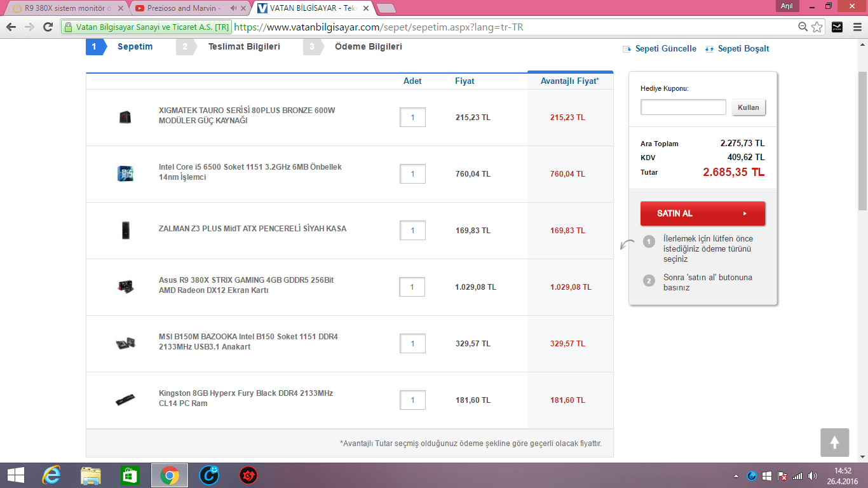Image resolution: width=868 pixels, height=488 pixels.
Task: Open the Chrome hamburger menu
Action: [857, 27]
